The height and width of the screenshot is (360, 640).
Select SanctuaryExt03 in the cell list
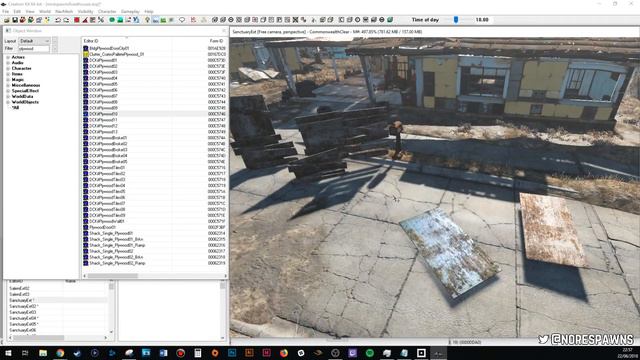coord(22,312)
